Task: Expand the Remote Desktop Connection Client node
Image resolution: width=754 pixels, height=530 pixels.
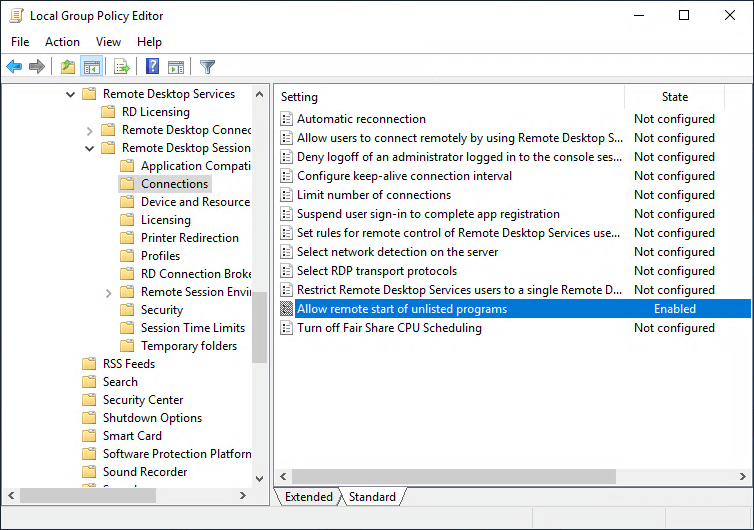Action: pyautogui.click(x=89, y=130)
